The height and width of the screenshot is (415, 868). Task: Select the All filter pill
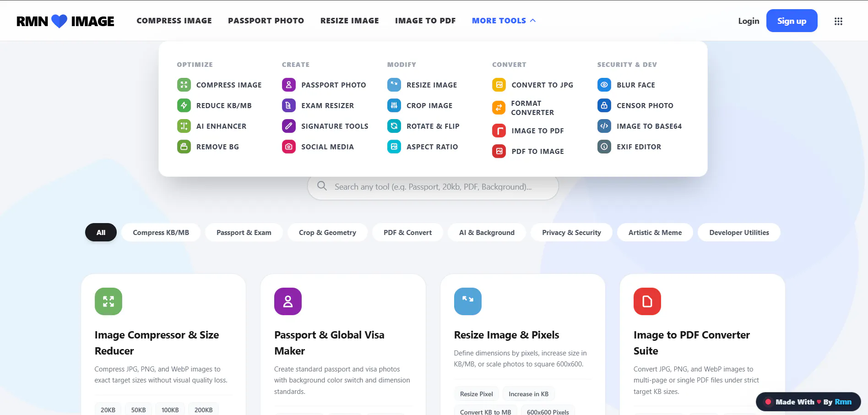[101, 232]
